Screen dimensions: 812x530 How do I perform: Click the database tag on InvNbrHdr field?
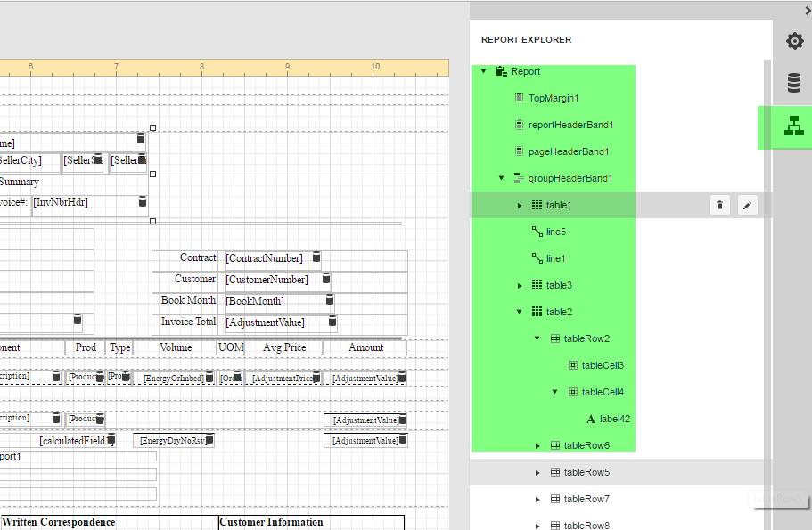(143, 202)
